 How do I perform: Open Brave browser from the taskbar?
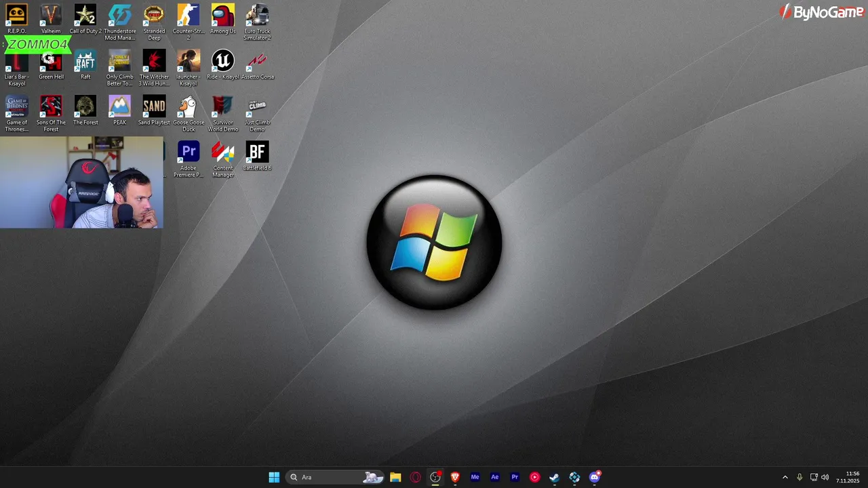point(455,477)
